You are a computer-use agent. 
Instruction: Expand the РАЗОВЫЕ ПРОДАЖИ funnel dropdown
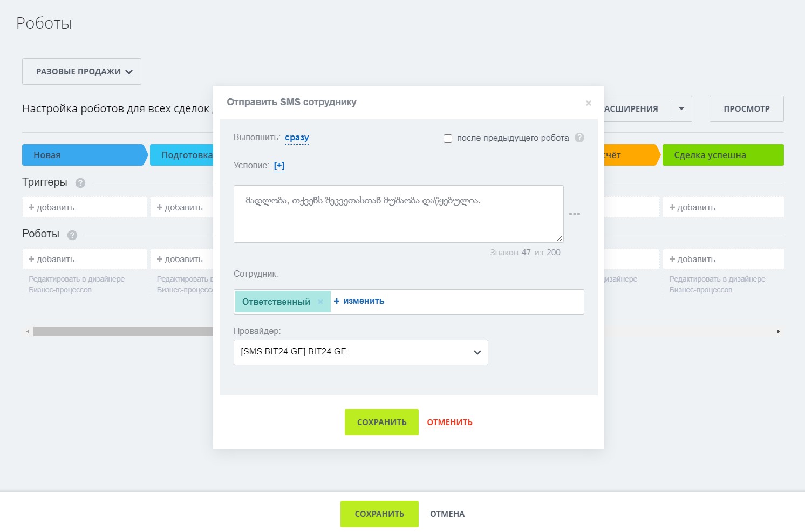tap(81, 72)
